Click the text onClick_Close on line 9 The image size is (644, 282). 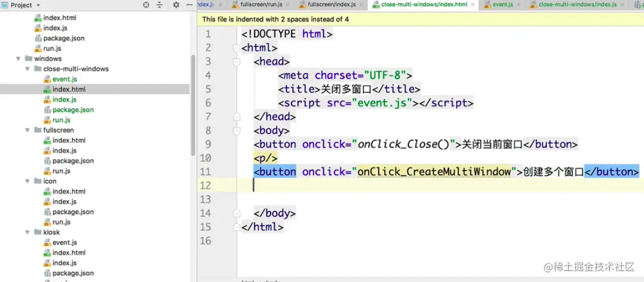pos(397,145)
